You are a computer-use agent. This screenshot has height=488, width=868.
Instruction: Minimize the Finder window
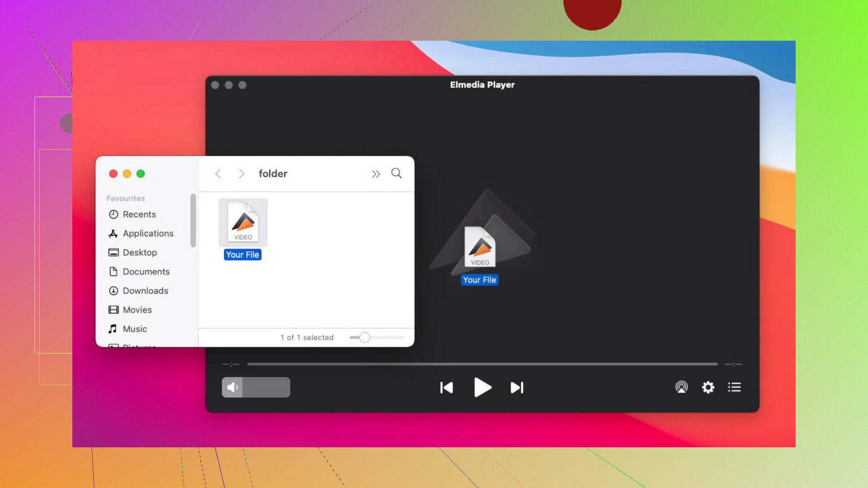[127, 174]
